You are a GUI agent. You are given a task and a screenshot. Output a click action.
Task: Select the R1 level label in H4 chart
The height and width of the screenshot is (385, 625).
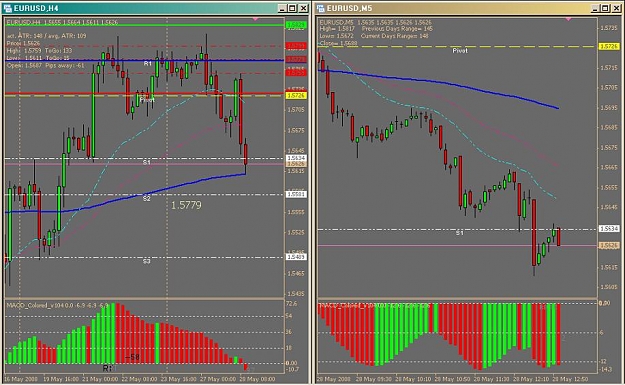pyautogui.click(x=147, y=63)
